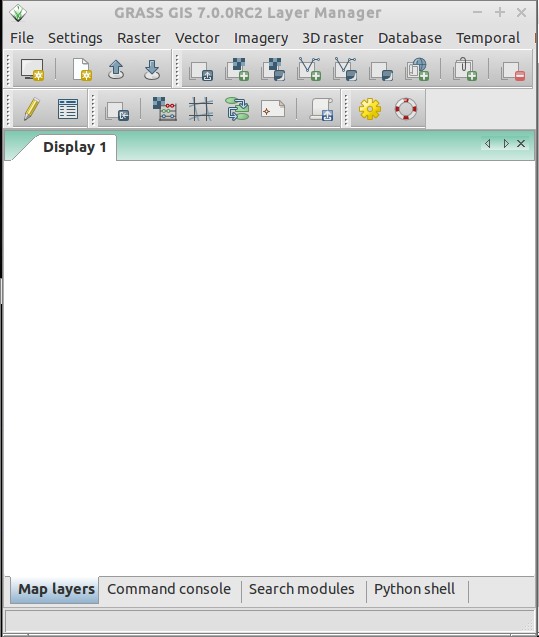Viewport: 539px width, 637px height.
Task: Close the Display 1 tab
Action: (x=521, y=143)
